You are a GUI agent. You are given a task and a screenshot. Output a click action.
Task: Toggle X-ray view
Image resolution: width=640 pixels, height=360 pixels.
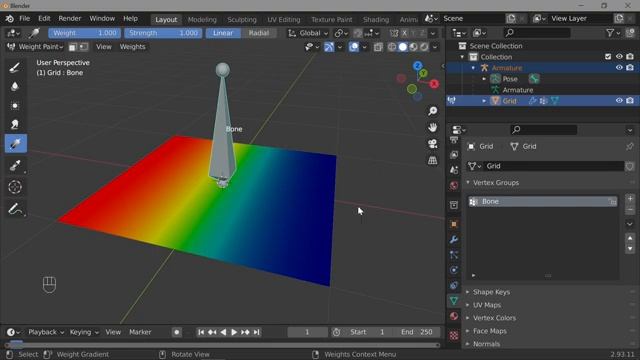[378, 47]
